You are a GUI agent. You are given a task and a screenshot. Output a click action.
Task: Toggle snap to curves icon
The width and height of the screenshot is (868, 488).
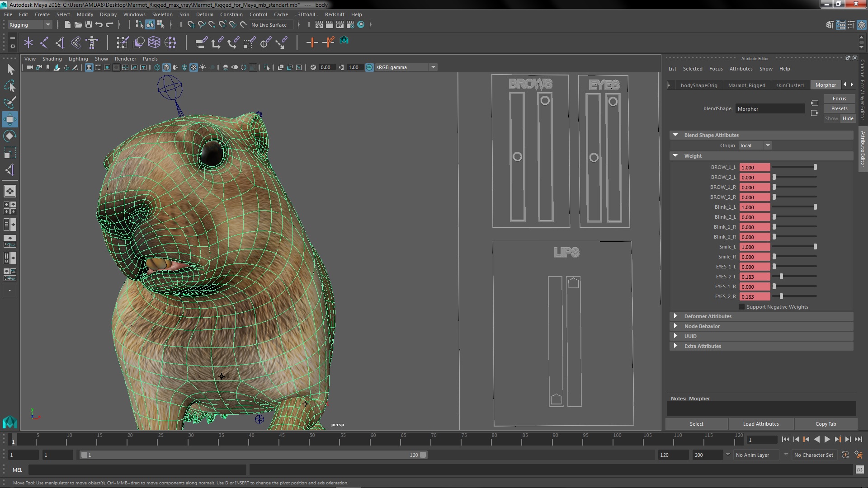pos(202,25)
